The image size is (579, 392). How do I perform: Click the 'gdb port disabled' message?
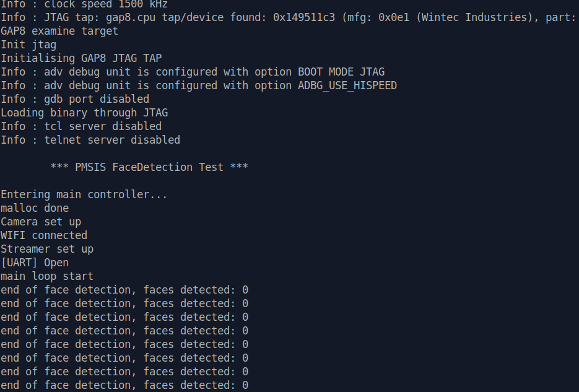97,99
